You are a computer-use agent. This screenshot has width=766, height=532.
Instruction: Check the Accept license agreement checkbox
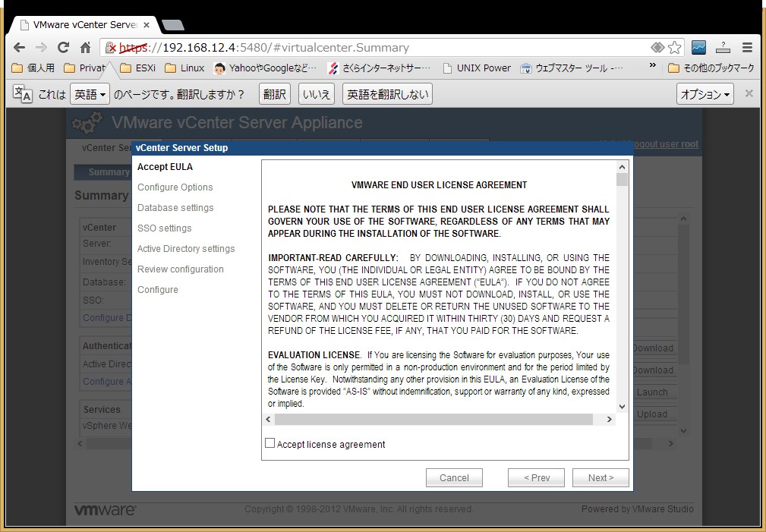(x=270, y=443)
